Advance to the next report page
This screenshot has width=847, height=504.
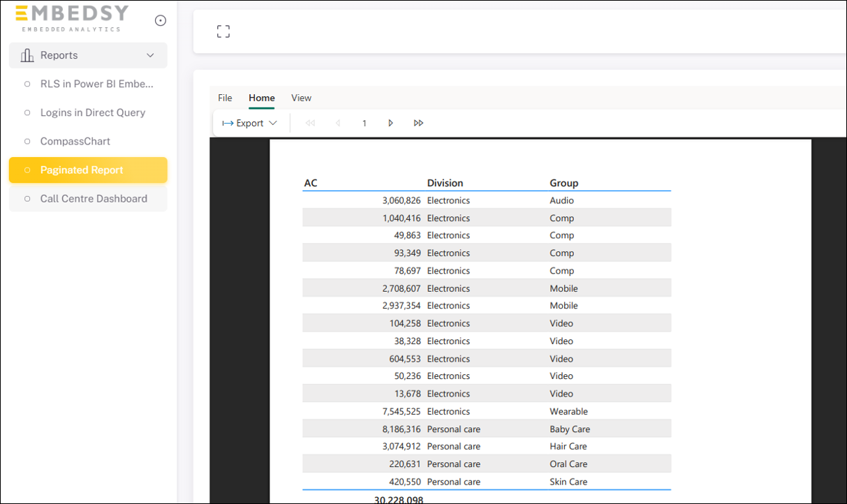[390, 122]
